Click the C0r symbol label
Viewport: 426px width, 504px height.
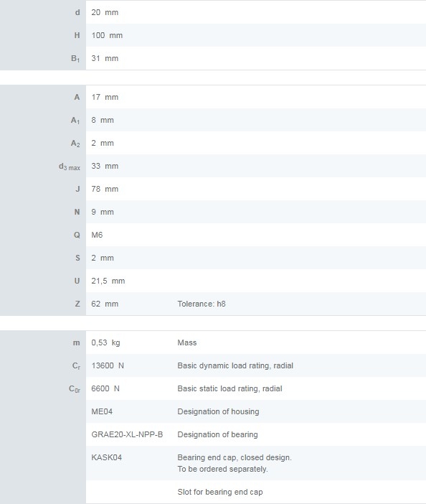(x=75, y=389)
